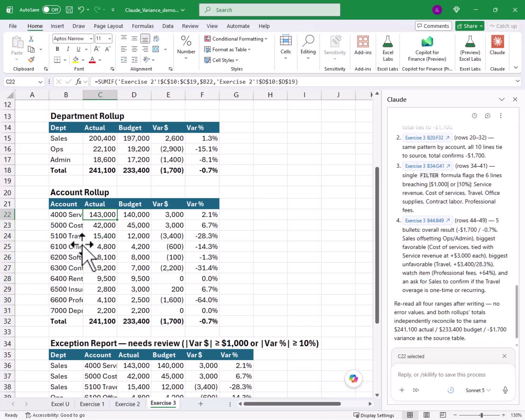
Task: Decrease font size with smaller A icon
Action: point(108,49)
